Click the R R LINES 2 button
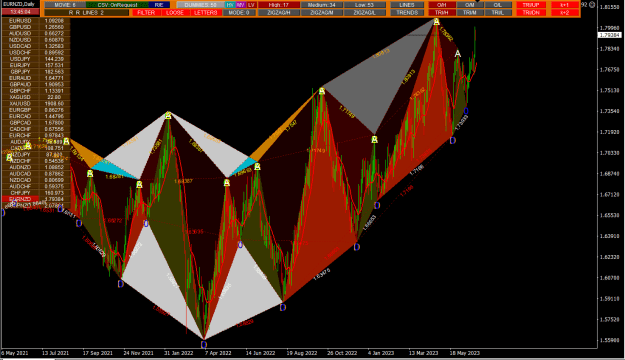This screenshot has height=360, width=625. click(x=86, y=13)
